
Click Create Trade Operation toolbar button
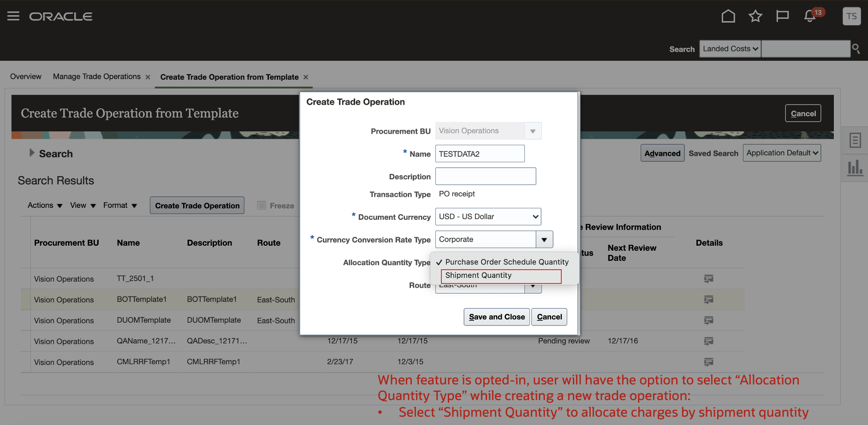(197, 206)
